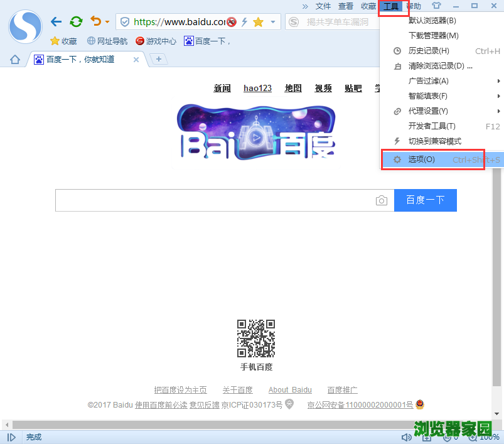The height and width of the screenshot is (444, 504).
Task: Open the home page via house icon
Action: click(14, 59)
